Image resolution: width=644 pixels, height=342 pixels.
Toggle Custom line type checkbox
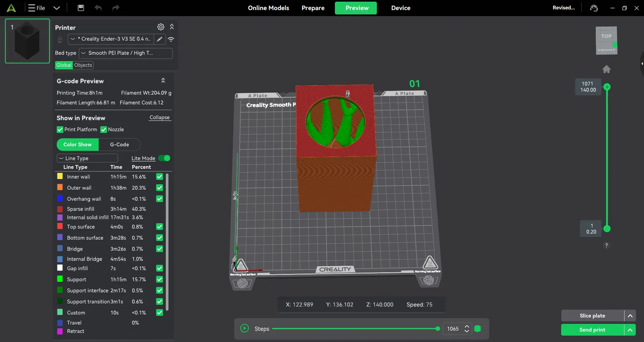point(159,313)
